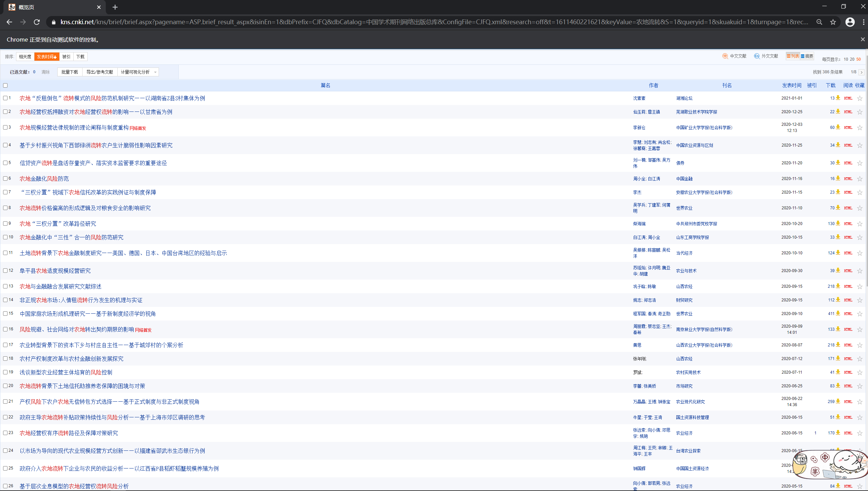The image size is (868, 491).
Task: Open article titled 农地金融化风险防范
Action: pos(44,179)
